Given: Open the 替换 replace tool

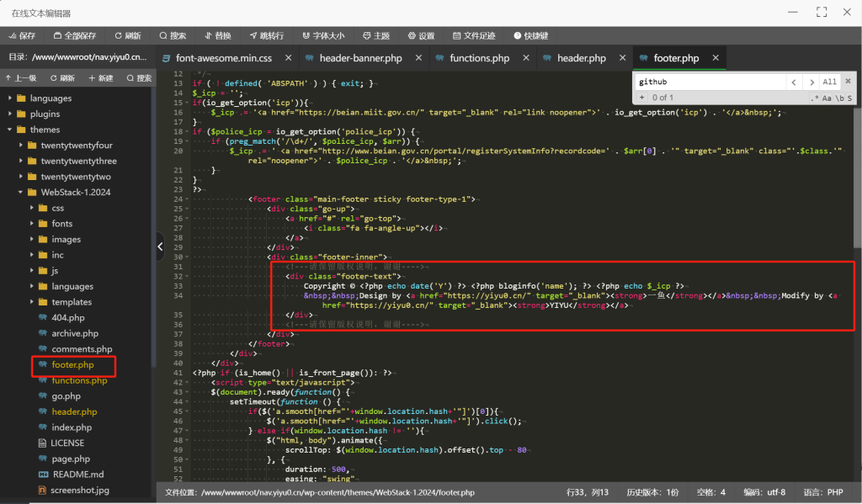Looking at the screenshot, I should point(218,35).
